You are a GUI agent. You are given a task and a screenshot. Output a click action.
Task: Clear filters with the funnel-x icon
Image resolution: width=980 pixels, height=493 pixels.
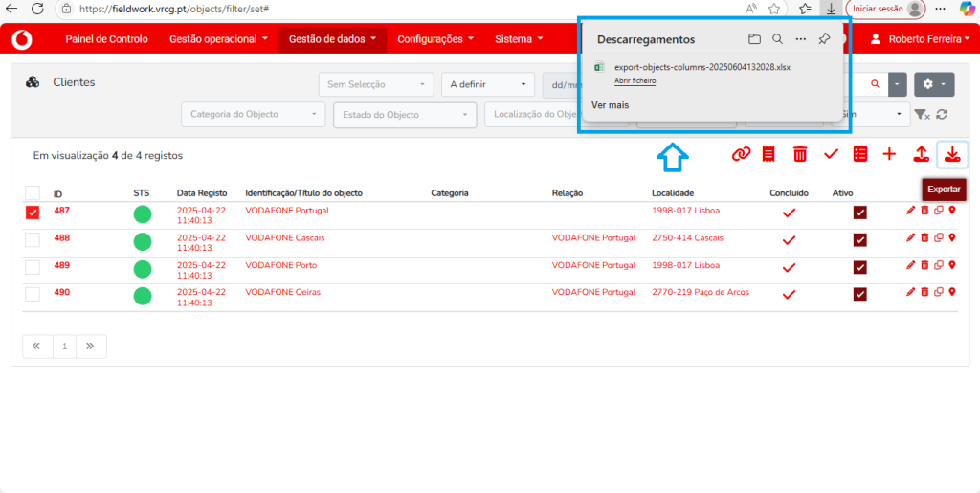point(923,114)
